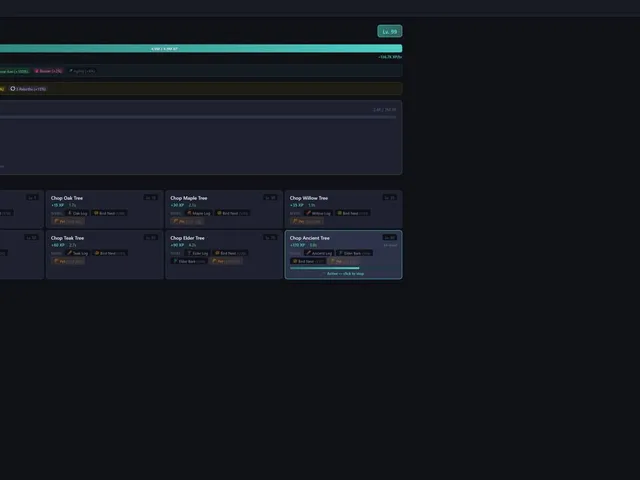Select the Chop Elder Tree card
Image resolution: width=640 pixels, height=480 pixels.
[x=224, y=254]
